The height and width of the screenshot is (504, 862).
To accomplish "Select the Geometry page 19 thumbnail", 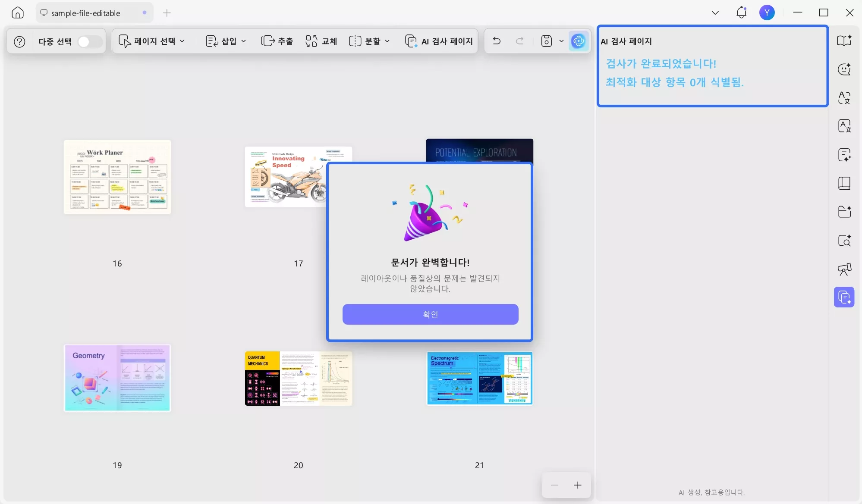I will (x=117, y=378).
